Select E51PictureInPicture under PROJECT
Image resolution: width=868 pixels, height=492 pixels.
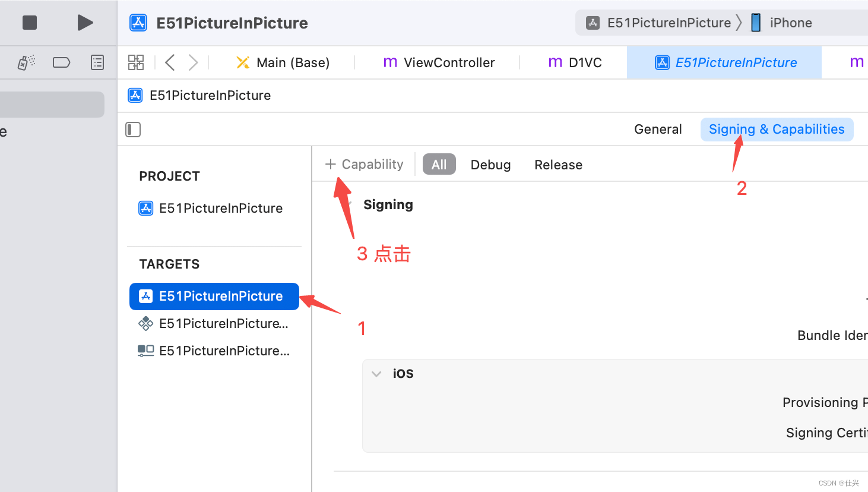point(211,208)
